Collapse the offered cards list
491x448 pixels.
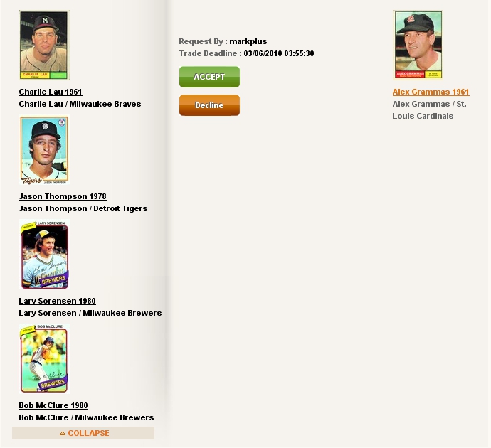83,433
